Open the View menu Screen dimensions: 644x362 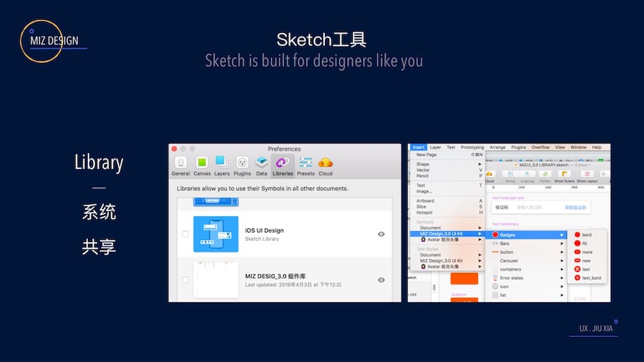pos(561,147)
